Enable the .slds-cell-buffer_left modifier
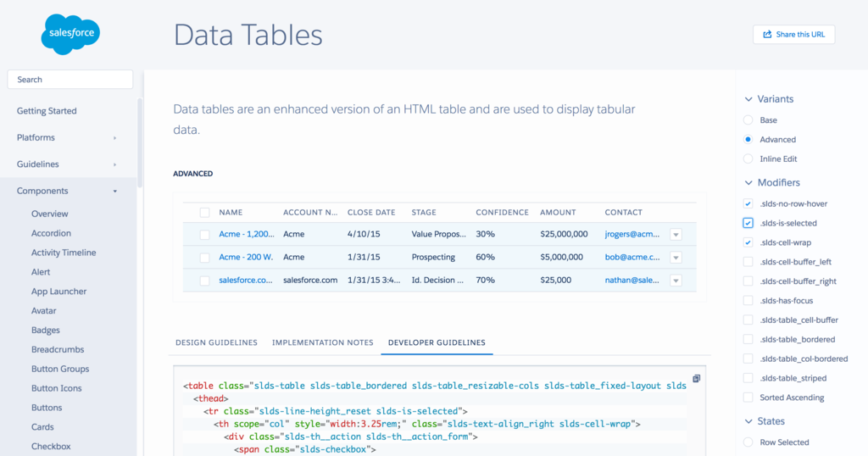 (748, 262)
